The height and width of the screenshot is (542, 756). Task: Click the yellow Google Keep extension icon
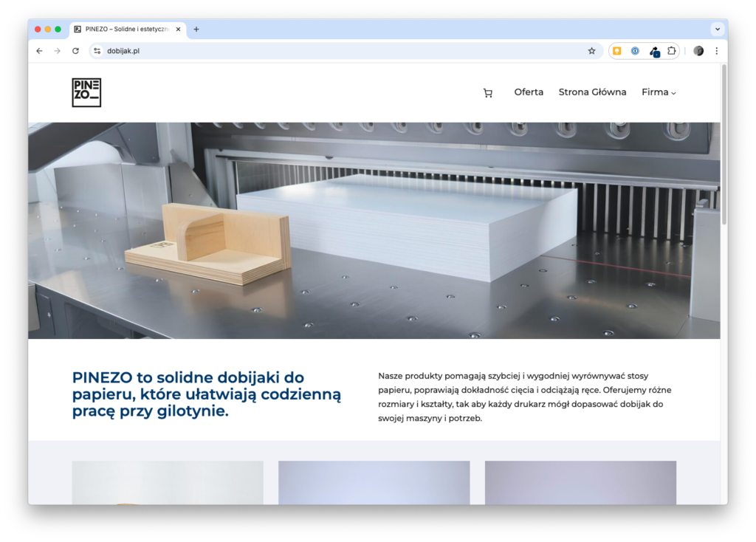617,51
